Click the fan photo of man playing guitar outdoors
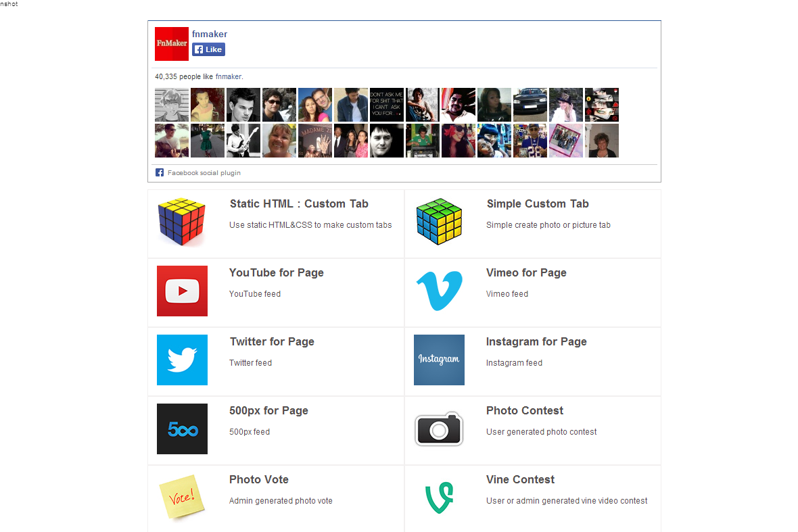798x532 pixels. click(172, 141)
